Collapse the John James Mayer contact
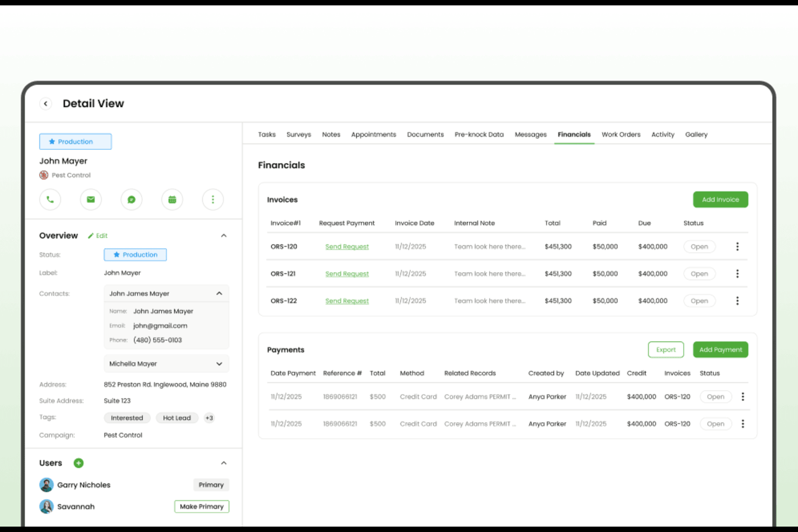The width and height of the screenshot is (798, 532). click(219, 293)
